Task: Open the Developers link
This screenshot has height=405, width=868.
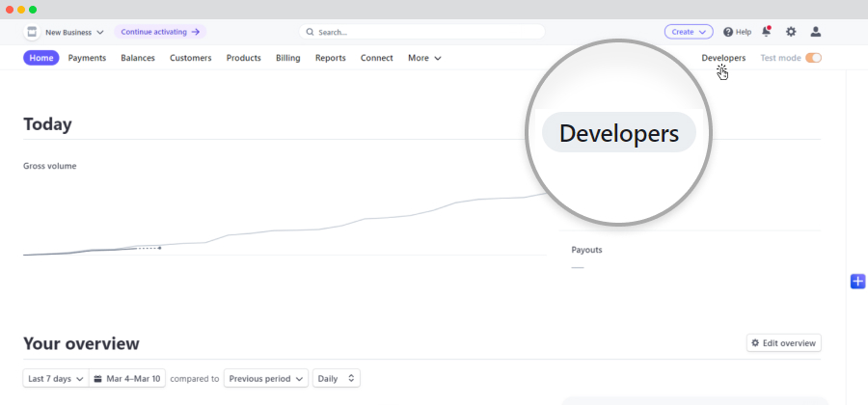Action: (x=723, y=58)
